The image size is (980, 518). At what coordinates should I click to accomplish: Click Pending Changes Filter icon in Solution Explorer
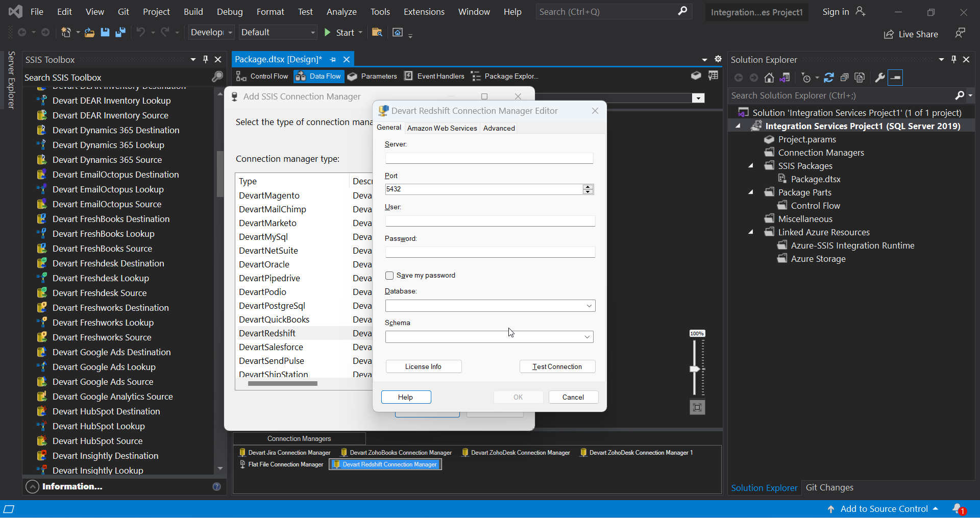[x=806, y=78]
